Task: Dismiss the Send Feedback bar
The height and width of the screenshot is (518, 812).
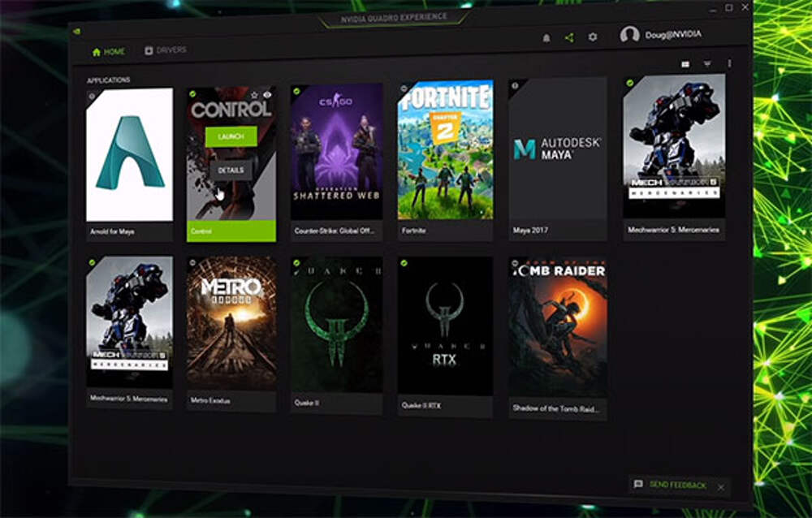Action: pos(721,487)
